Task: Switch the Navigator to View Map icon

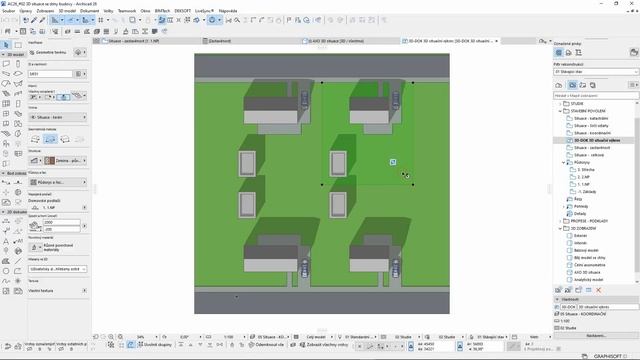Action: pos(572,85)
